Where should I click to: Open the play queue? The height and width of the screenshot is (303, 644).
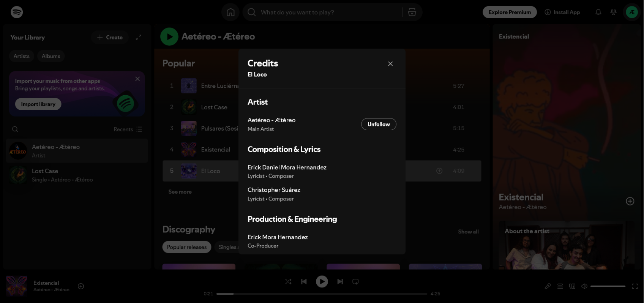[560, 286]
